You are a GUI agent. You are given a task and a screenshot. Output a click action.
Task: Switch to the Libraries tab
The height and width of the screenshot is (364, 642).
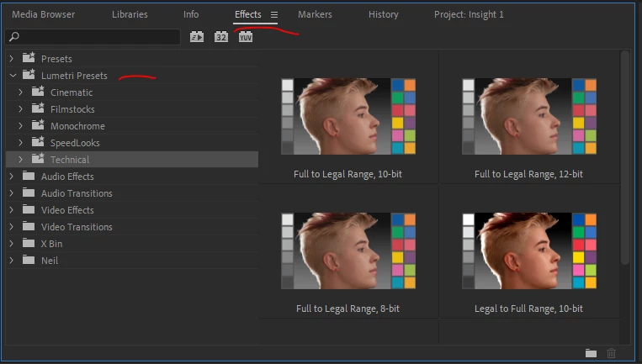coord(130,15)
